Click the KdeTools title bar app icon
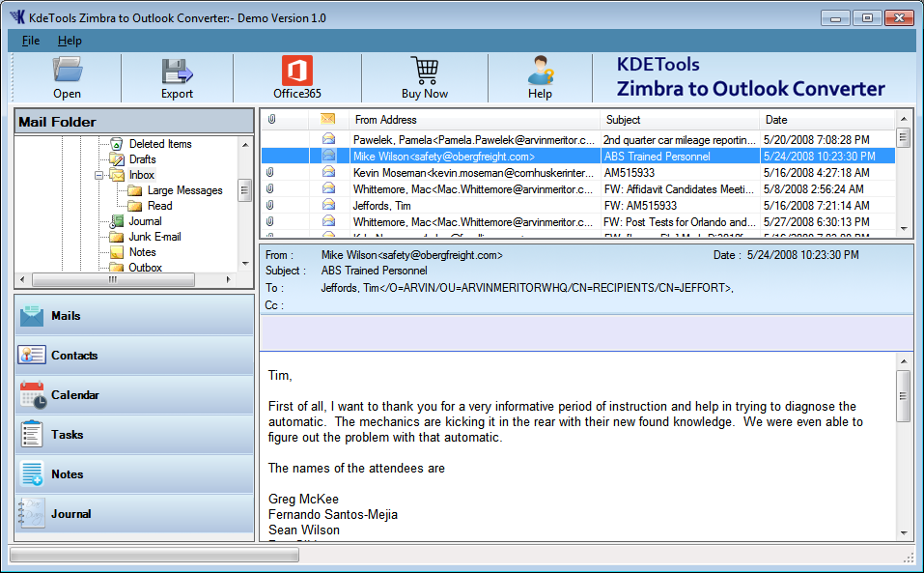Screen dimensions: 924x573 [x=17, y=17]
